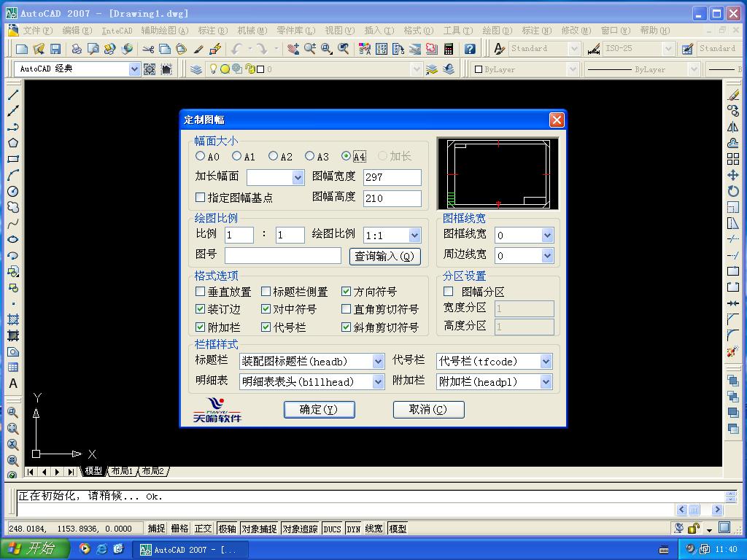Click the Undo arrow icon
This screenshot has height=560, width=747.
point(237,49)
